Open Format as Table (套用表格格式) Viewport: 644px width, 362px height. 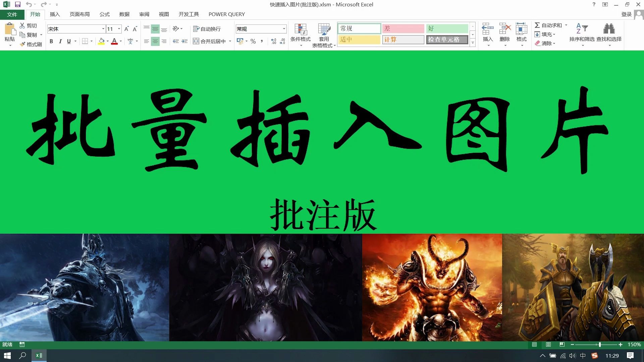coord(324,35)
